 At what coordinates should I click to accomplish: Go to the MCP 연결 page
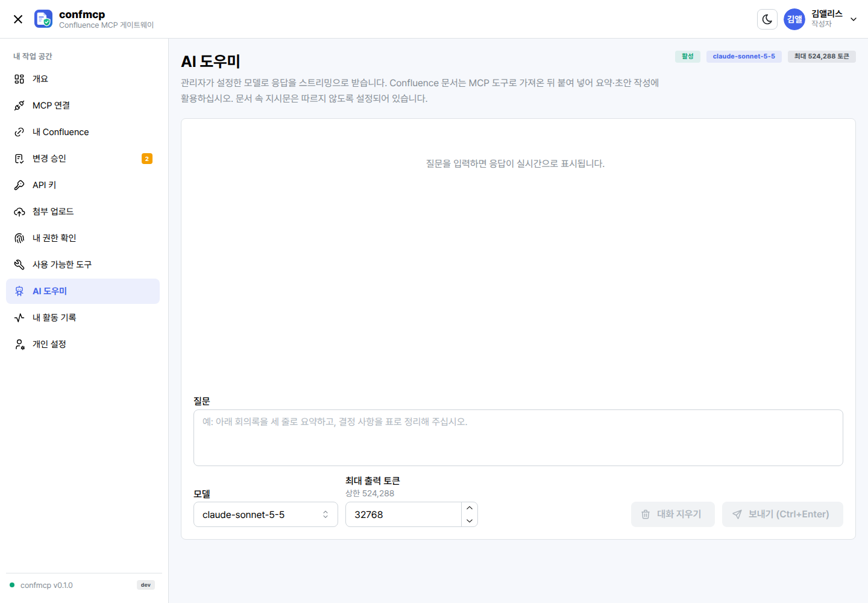83,106
